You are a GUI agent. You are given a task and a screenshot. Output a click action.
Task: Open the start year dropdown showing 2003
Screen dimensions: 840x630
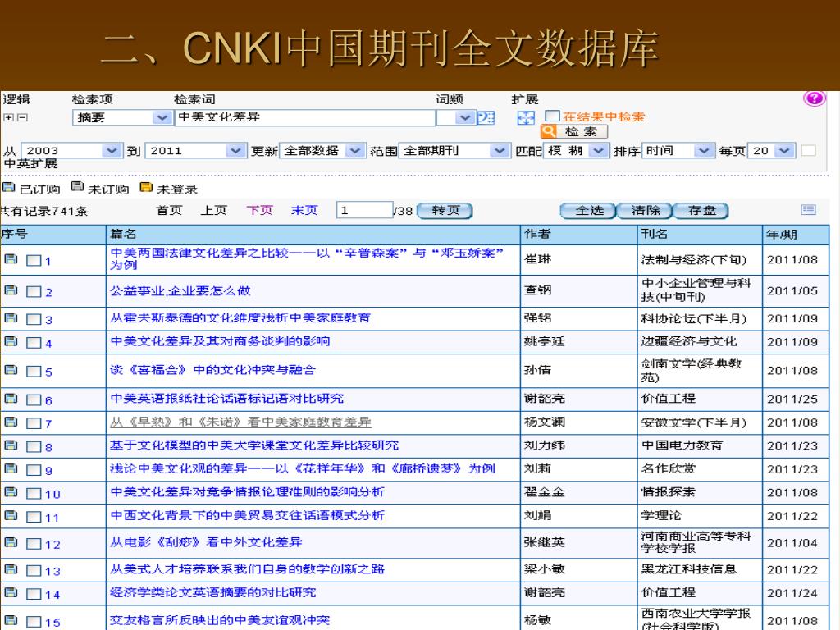click(71, 151)
